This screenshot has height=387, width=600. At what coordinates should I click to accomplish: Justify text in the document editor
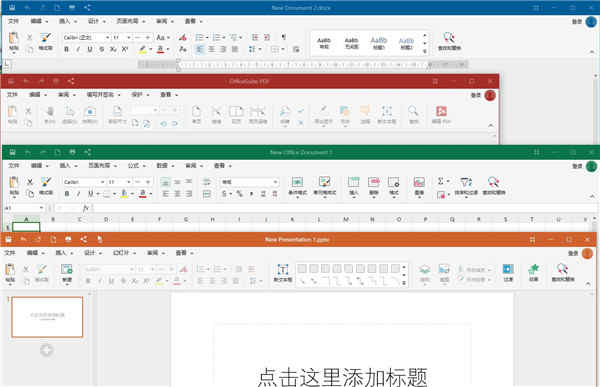(x=235, y=49)
